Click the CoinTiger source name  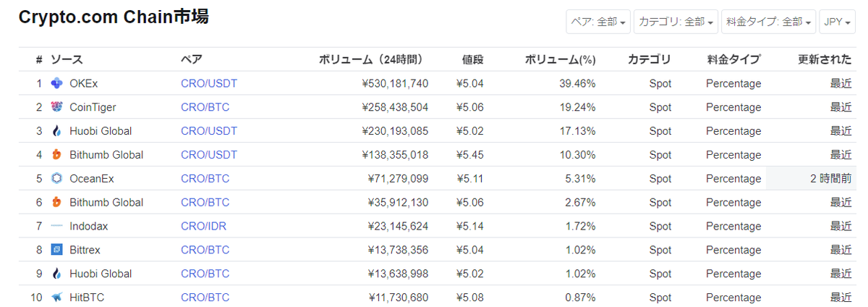coord(93,107)
